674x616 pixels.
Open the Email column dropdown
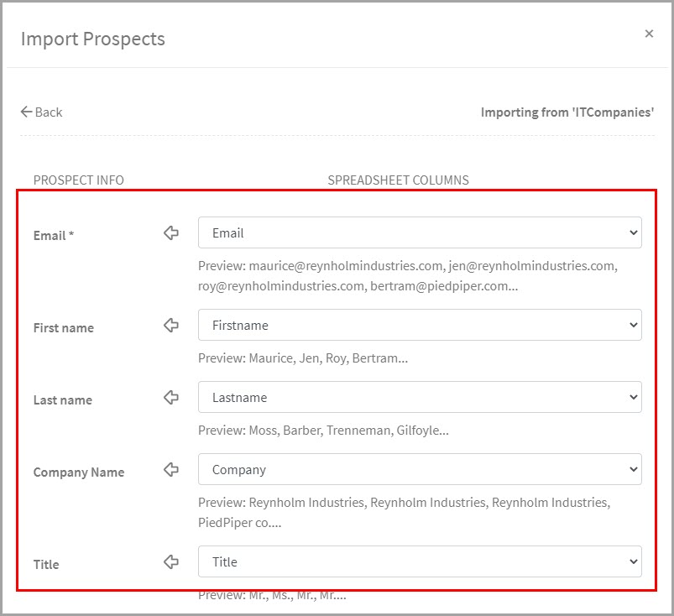tap(420, 232)
